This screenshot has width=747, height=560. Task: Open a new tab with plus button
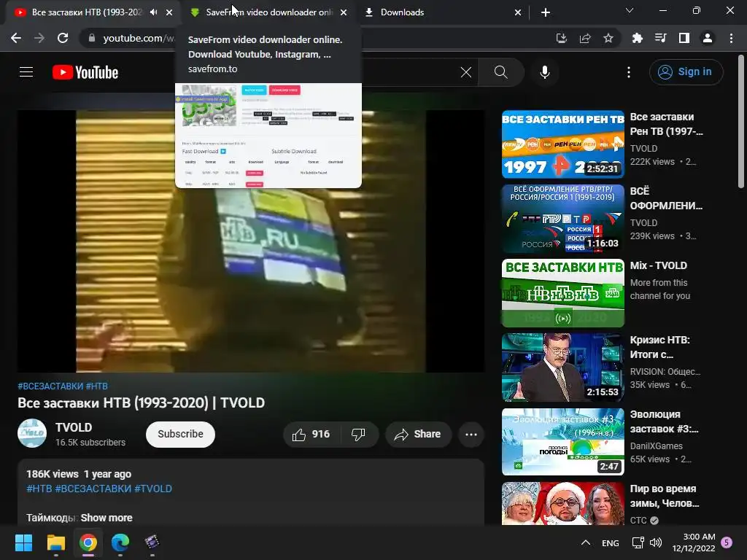(546, 12)
